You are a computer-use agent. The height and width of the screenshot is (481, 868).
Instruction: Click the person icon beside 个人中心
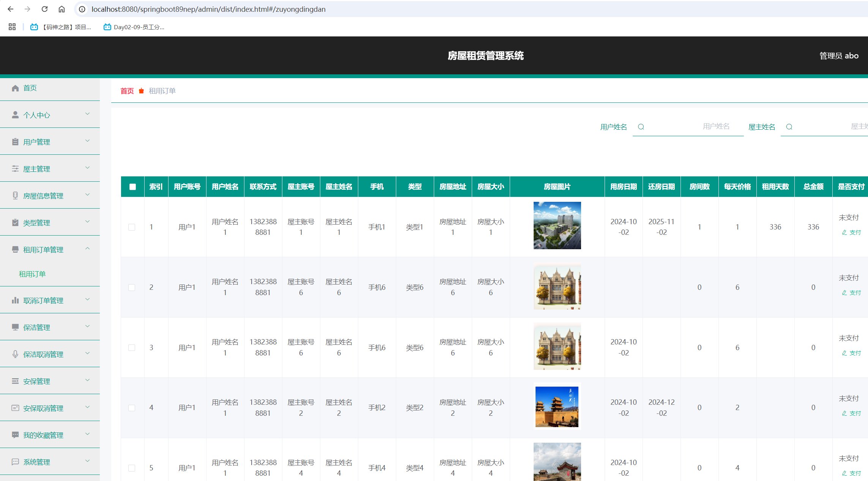pos(15,115)
